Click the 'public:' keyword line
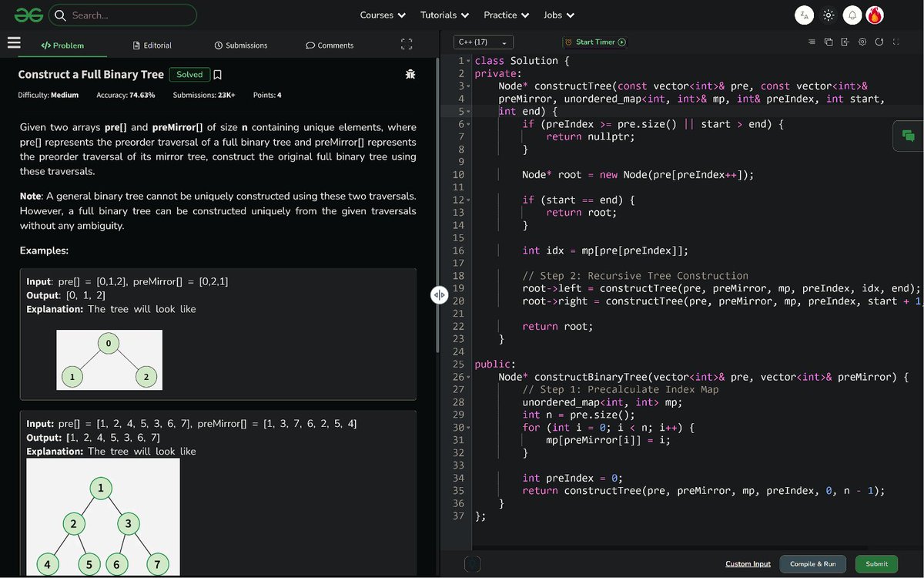Viewport: 924px width, 578px height. [x=495, y=365]
